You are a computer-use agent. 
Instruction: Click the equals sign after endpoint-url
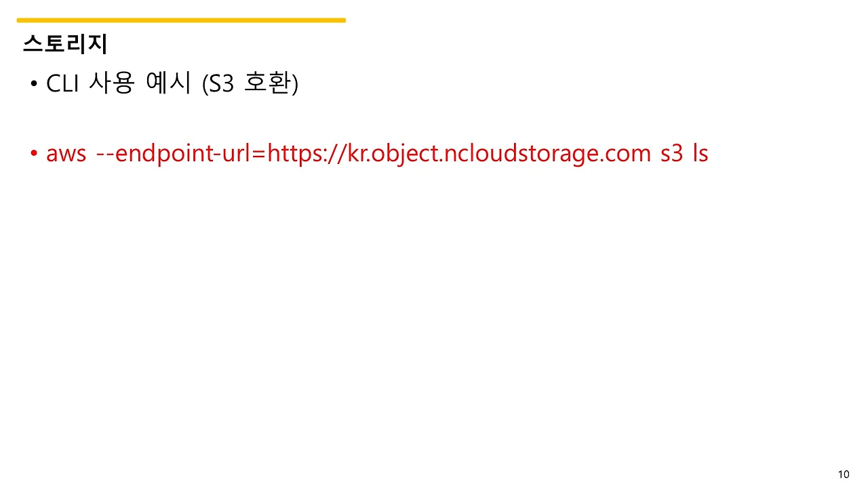[x=261, y=155]
